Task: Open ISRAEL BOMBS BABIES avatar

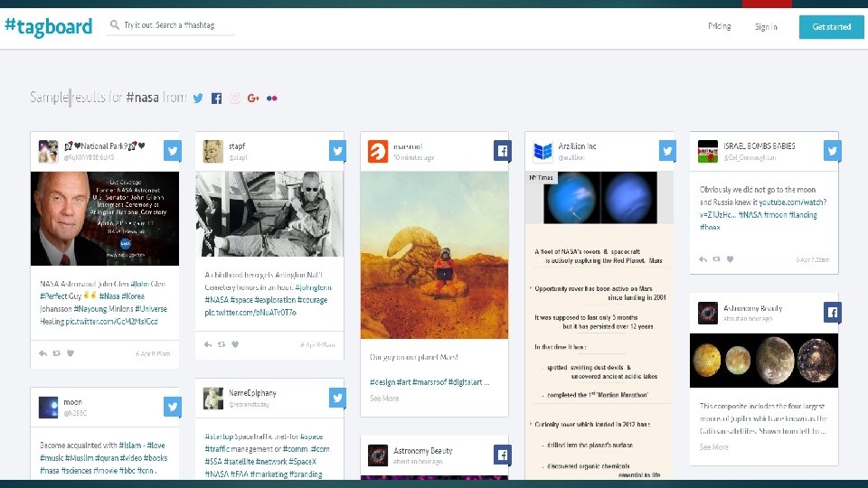Action: coord(708,151)
